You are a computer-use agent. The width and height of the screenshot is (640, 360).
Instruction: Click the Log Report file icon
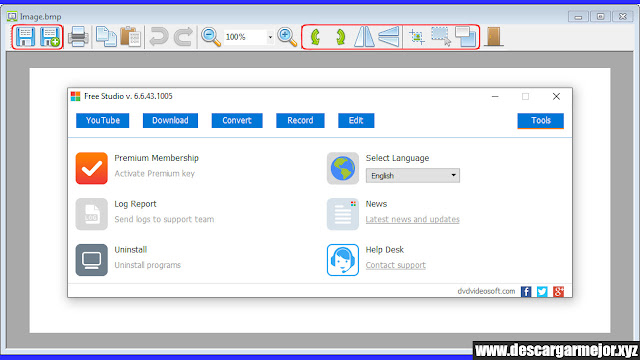[x=91, y=214]
